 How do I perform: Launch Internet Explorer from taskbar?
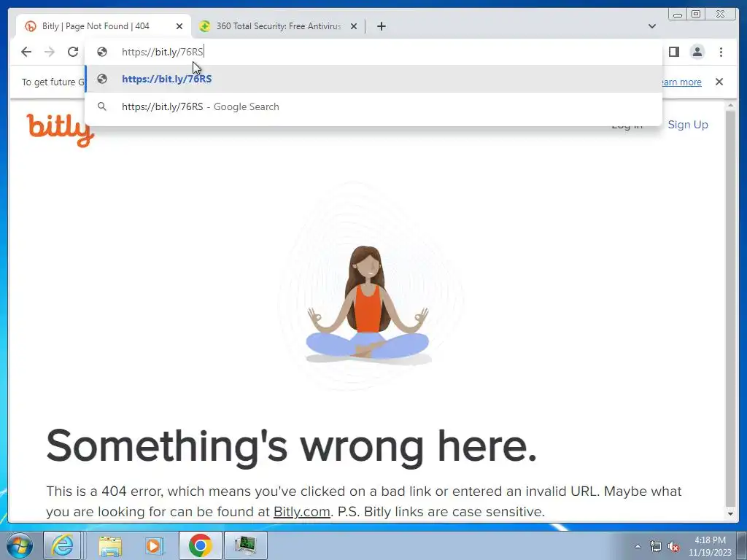(63, 545)
